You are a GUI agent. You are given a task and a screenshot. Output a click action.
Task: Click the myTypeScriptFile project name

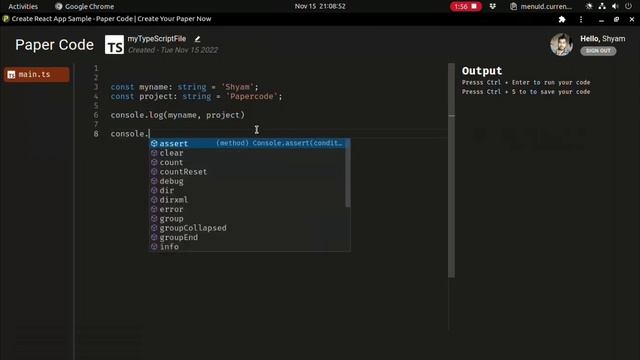coord(157,39)
